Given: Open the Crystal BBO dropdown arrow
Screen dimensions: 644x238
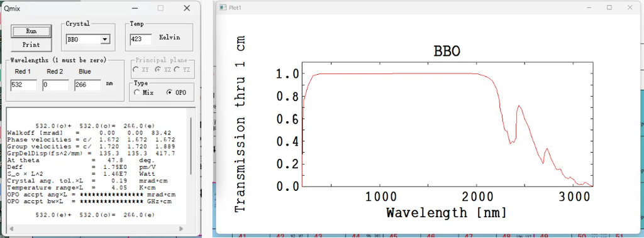Looking at the screenshot, I should [x=105, y=40].
